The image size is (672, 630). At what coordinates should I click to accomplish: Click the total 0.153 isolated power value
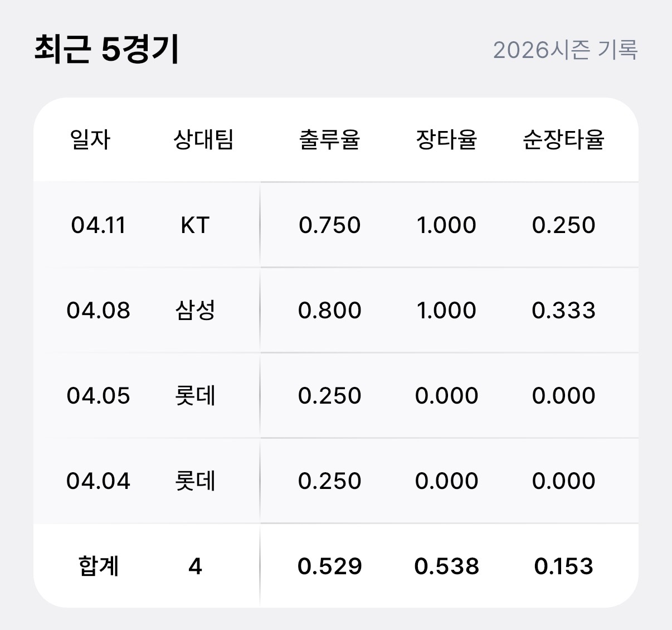tap(563, 566)
